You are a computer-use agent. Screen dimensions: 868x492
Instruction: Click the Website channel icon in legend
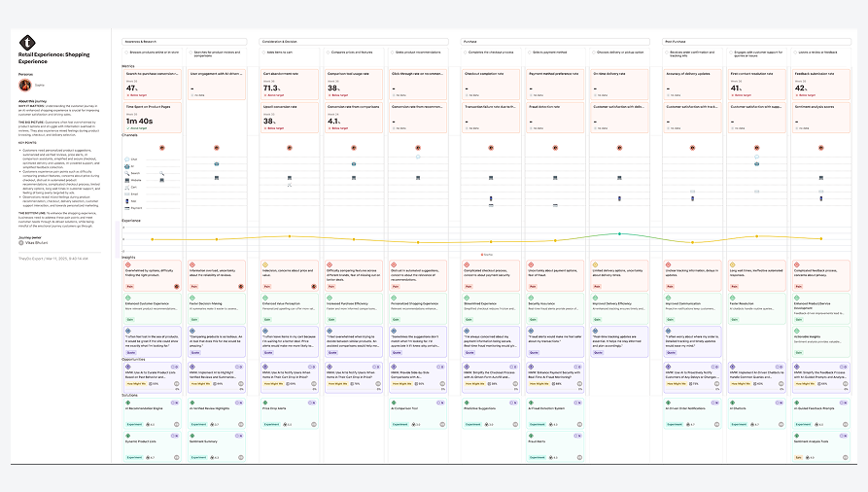tap(126, 180)
